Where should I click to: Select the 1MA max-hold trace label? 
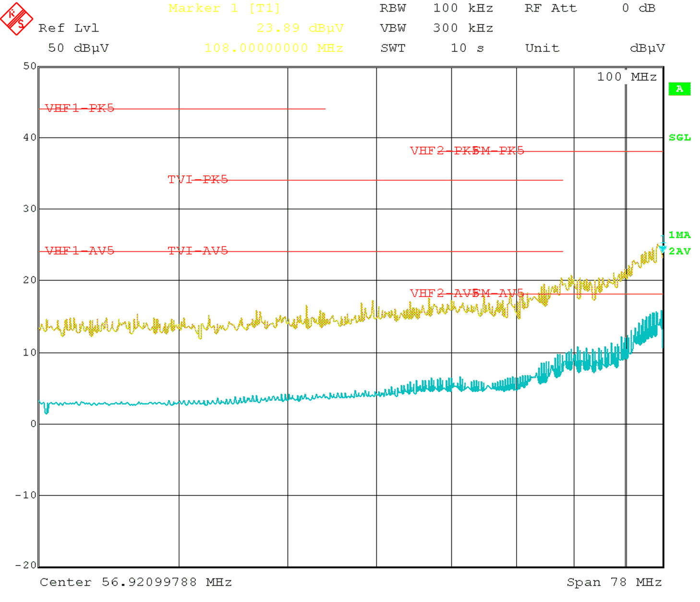click(679, 235)
